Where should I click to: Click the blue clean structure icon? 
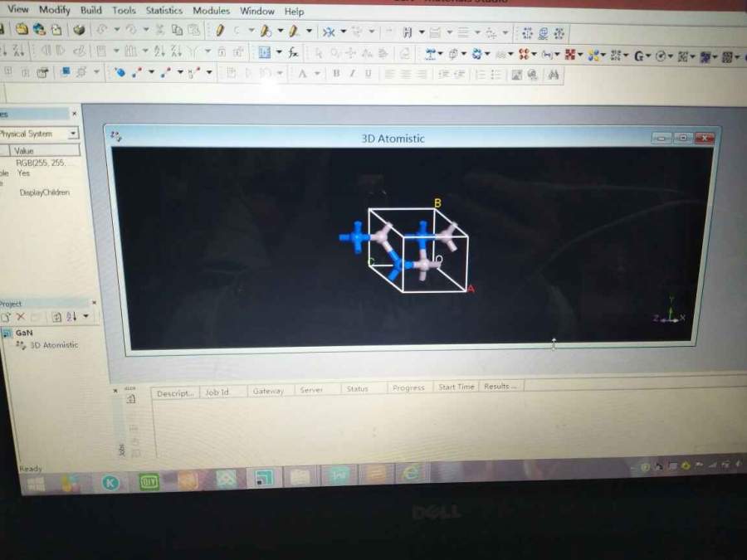328,32
